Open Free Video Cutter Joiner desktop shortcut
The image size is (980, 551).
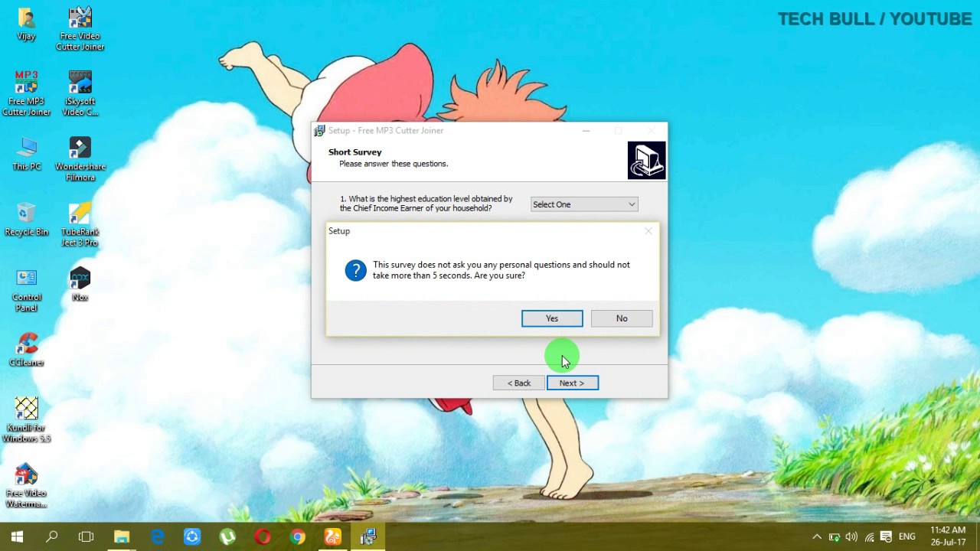point(80,28)
